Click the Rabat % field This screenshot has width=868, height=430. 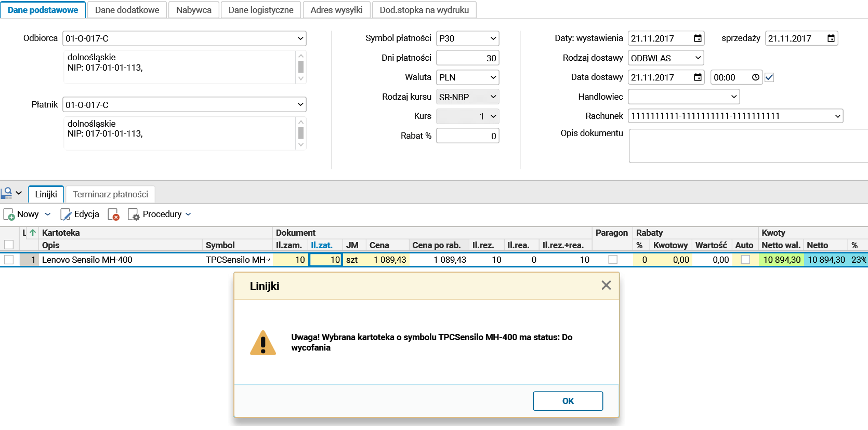[468, 136]
